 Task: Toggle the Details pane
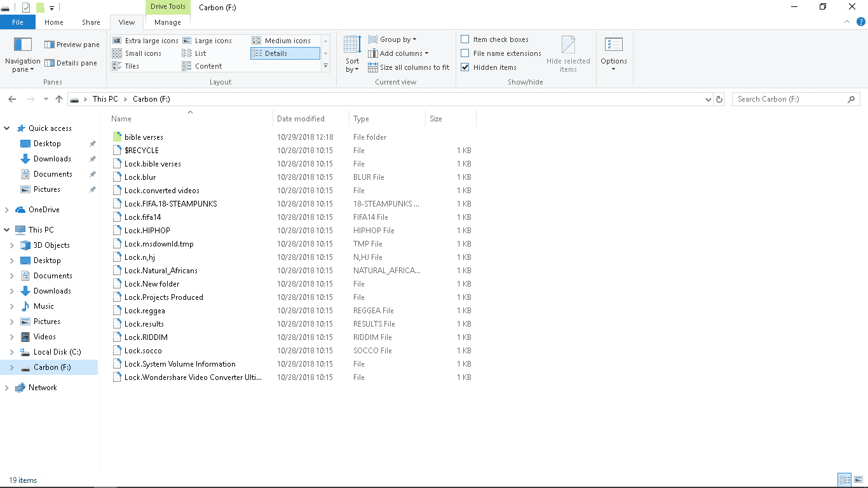71,63
